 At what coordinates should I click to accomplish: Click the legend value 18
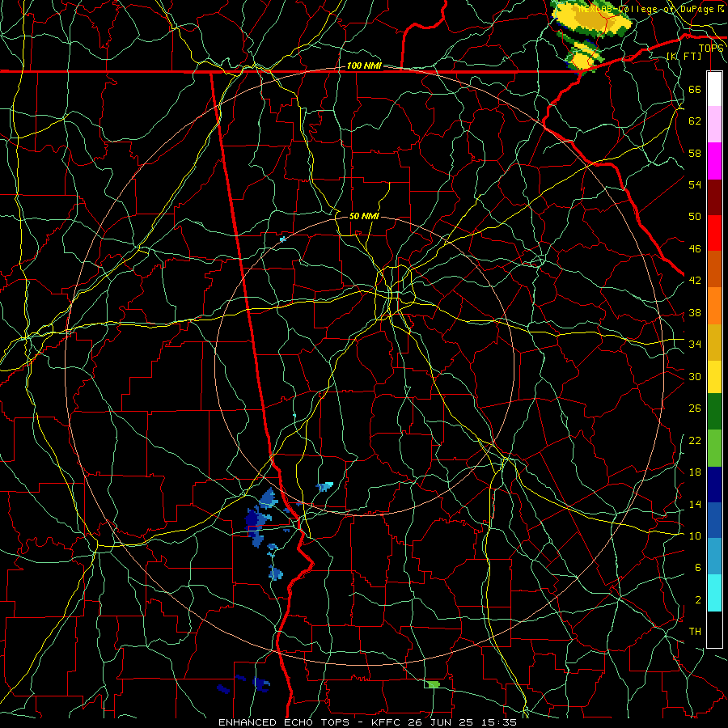click(695, 472)
